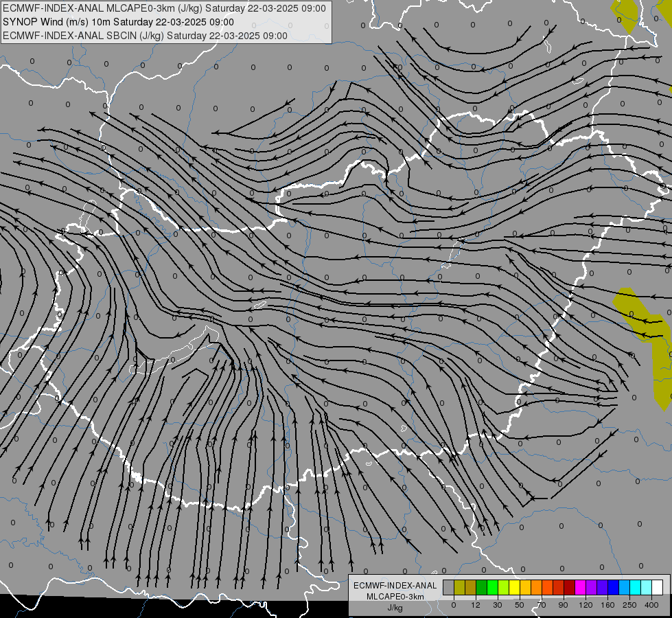This screenshot has width=672, height=618.
Task: Select the olive legend swatch after 0
Action: 459,587
